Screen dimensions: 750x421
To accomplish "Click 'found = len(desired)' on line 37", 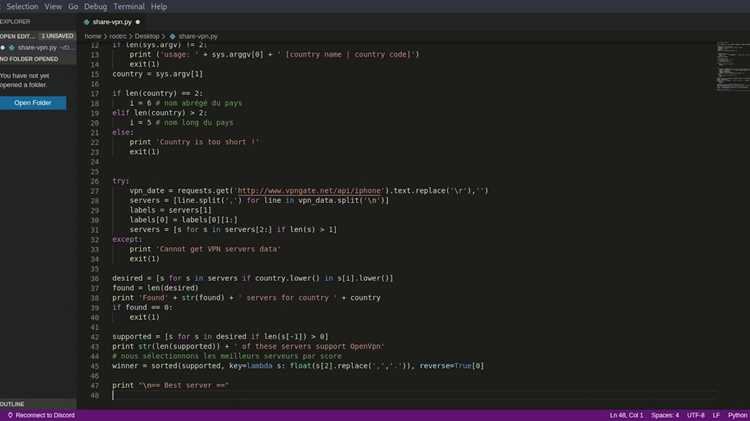I will 155,288.
